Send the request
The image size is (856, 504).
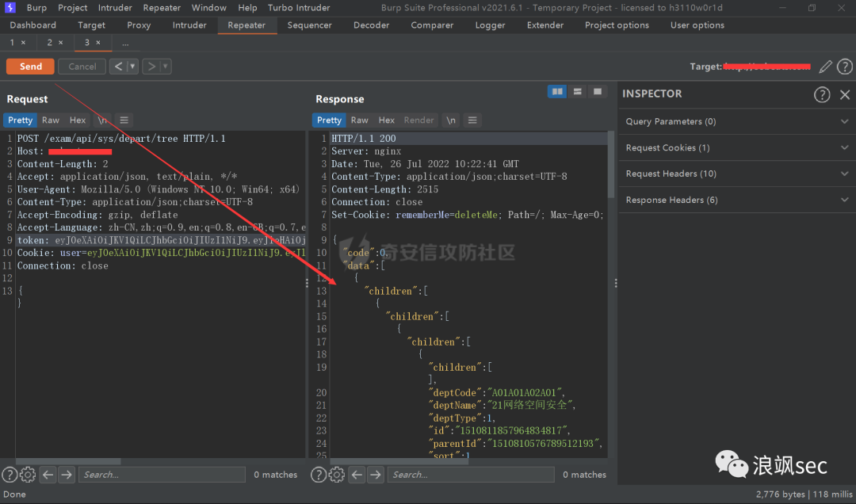[x=31, y=67]
